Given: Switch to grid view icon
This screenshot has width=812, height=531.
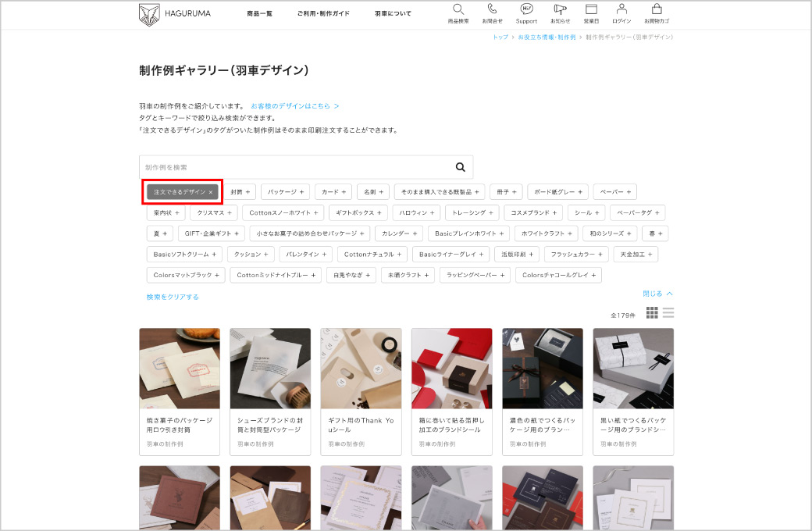Looking at the screenshot, I should pyautogui.click(x=652, y=313).
